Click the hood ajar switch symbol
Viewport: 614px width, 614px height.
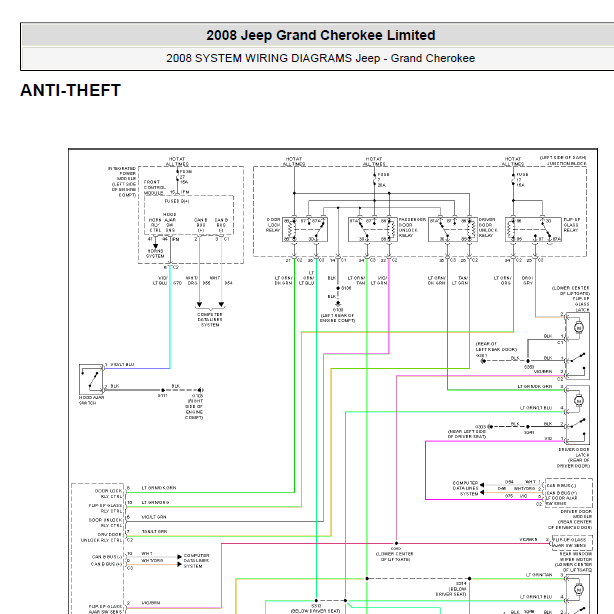click(91, 379)
